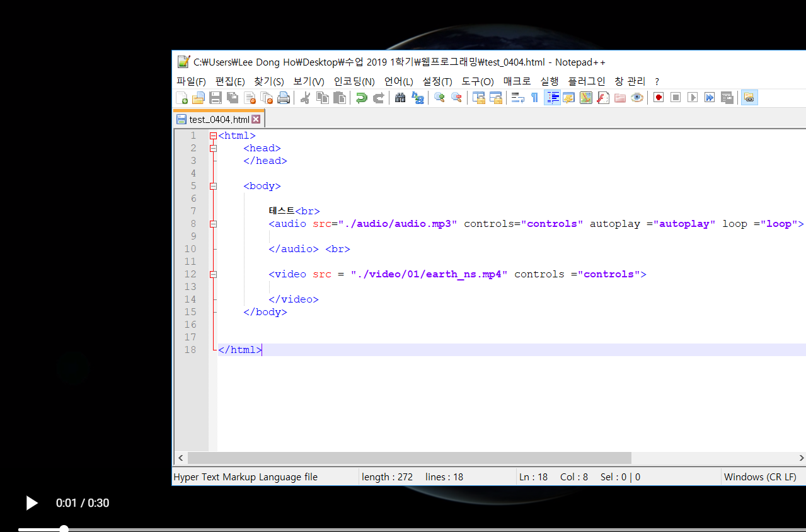The image size is (806, 532).
Task: Click the run macro multiple times icon
Action: click(x=710, y=98)
